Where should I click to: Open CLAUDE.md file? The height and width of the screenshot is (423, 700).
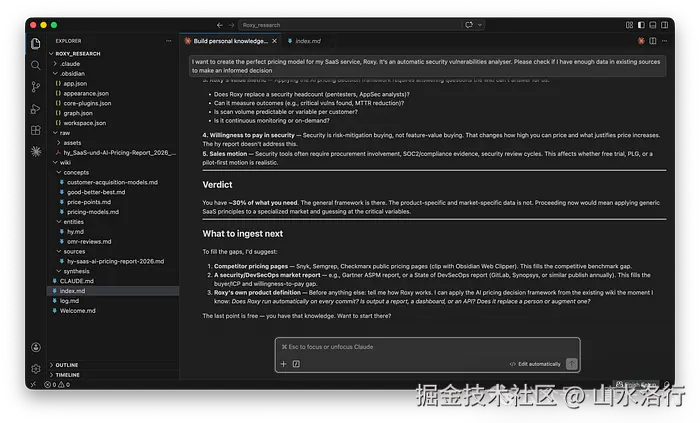[x=113, y=281]
